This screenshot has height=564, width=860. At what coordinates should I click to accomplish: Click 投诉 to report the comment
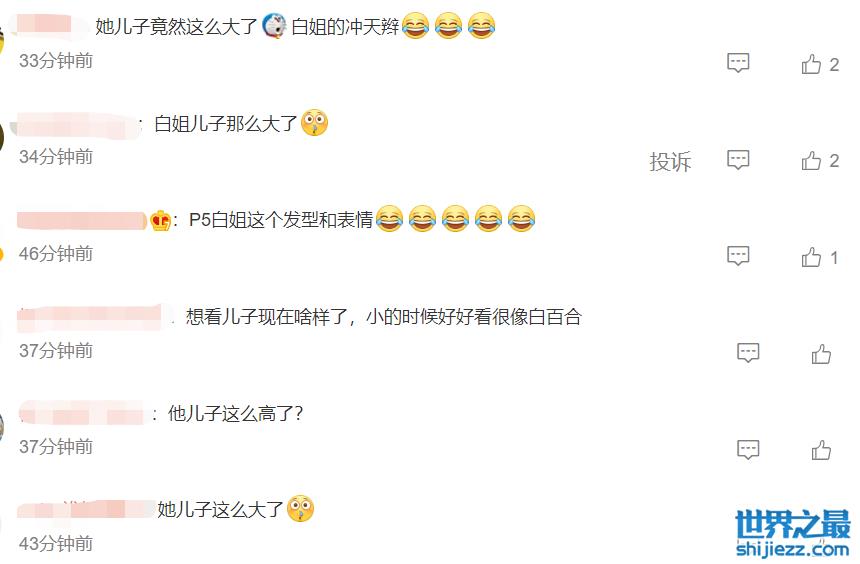coord(670,161)
